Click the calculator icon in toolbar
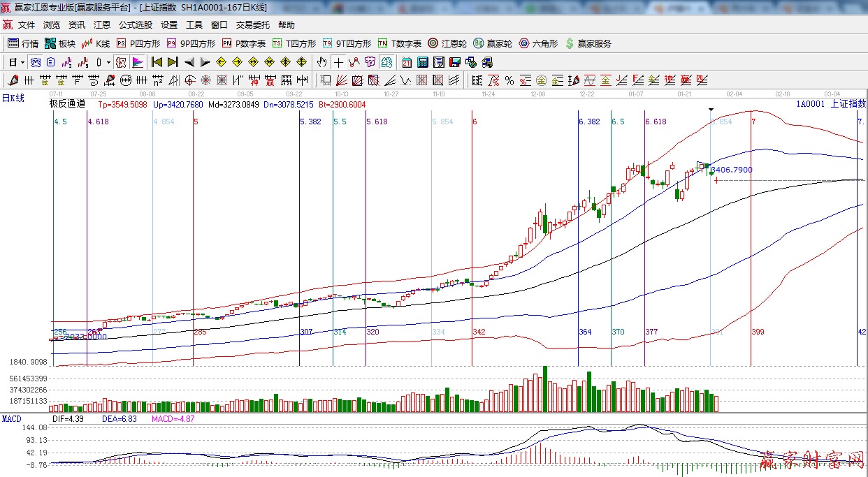868x477 pixels. point(422,62)
